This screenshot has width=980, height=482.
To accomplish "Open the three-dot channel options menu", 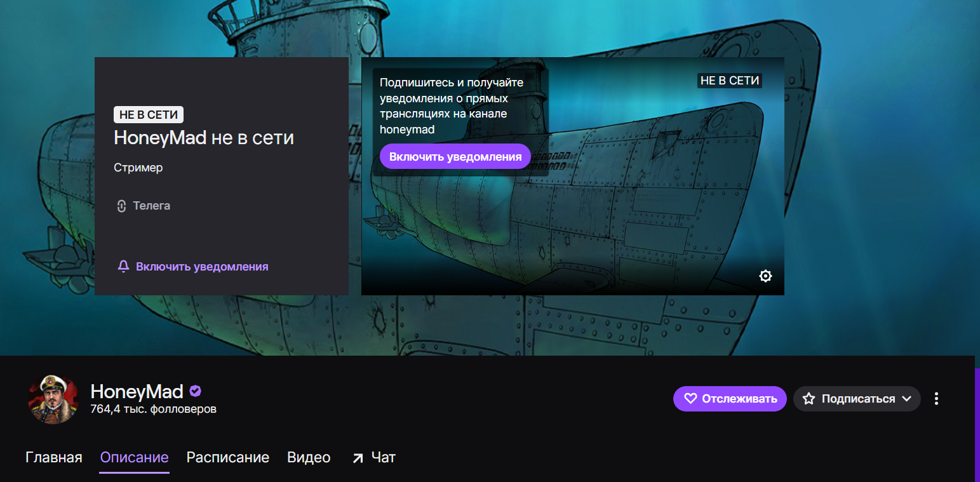I will (x=936, y=399).
